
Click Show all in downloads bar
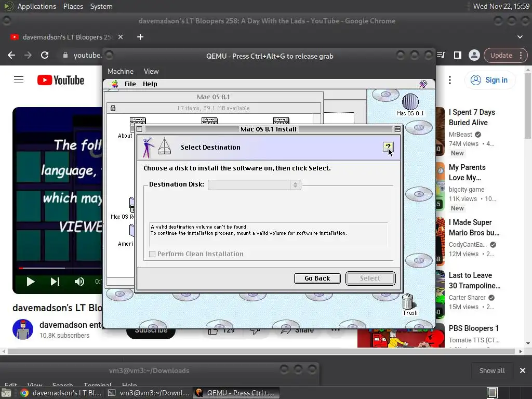coord(491,370)
